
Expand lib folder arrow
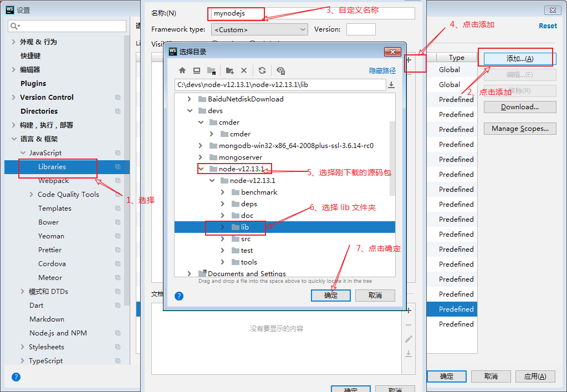223,227
